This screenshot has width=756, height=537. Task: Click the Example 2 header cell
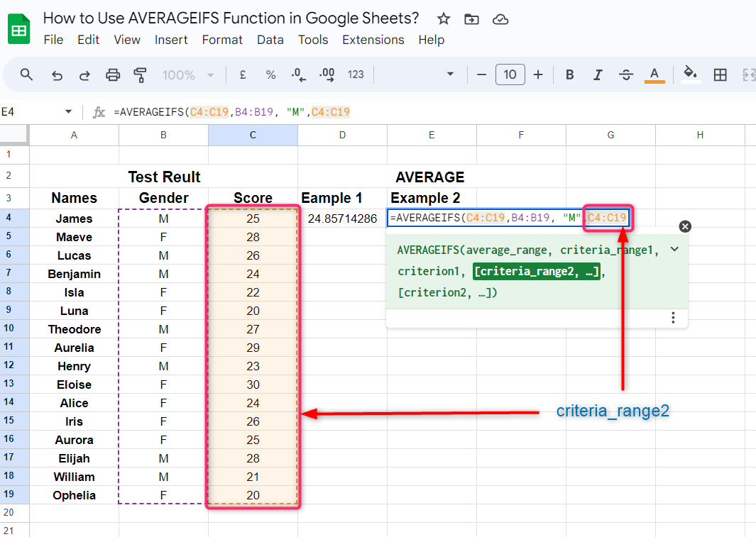432,198
